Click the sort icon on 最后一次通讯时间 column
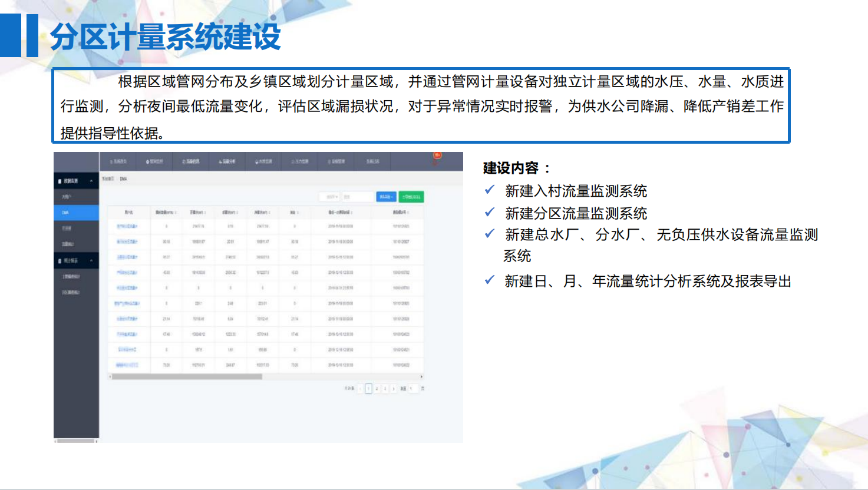868x490 pixels. tap(352, 213)
